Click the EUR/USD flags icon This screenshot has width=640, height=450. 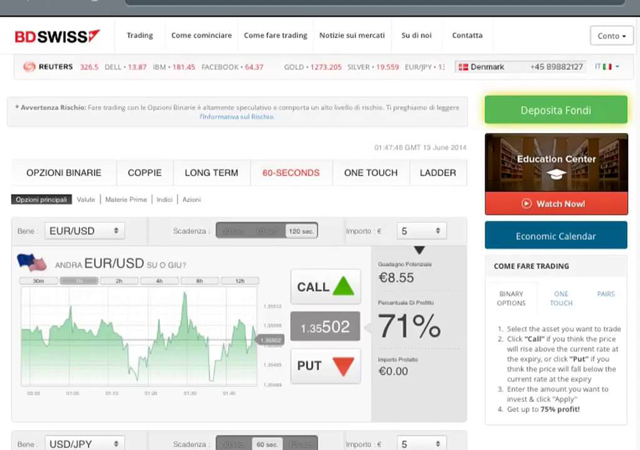pyautogui.click(x=31, y=263)
